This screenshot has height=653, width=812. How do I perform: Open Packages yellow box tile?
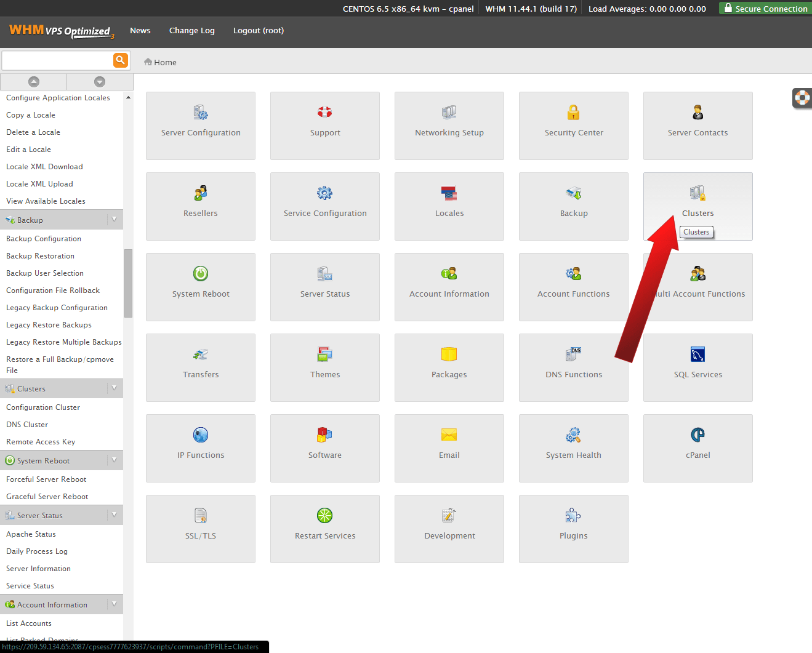449,367
